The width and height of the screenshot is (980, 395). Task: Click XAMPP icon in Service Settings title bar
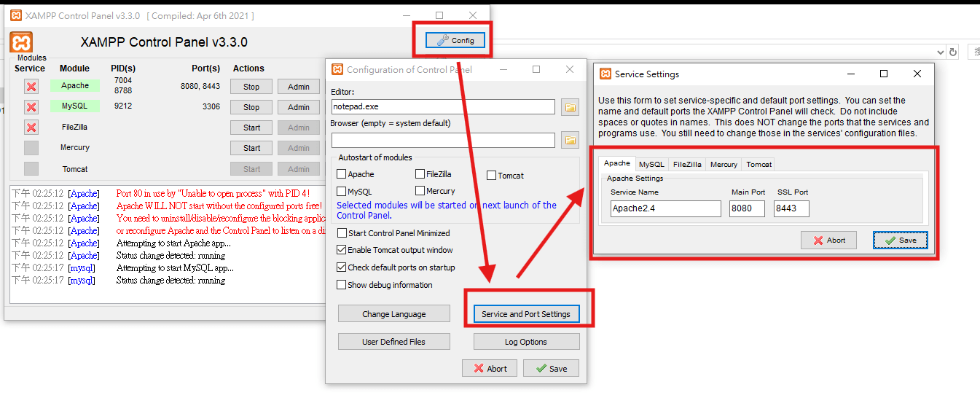(x=605, y=74)
